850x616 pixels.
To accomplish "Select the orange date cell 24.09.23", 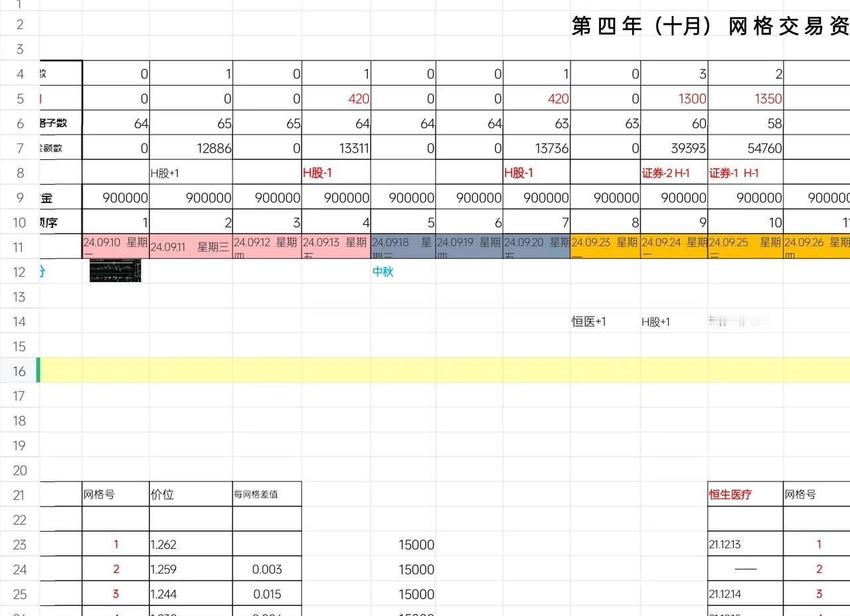I will (605, 246).
